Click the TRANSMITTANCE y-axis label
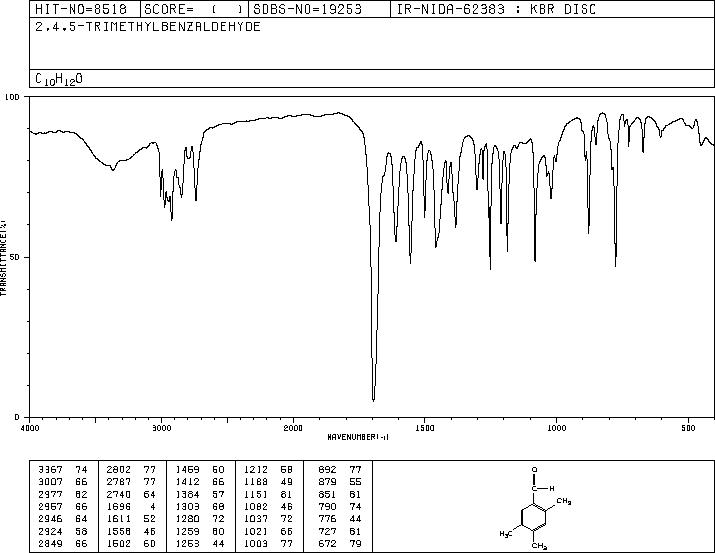The height and width of the screenshot is (553, 715). (x=3, y=258)
